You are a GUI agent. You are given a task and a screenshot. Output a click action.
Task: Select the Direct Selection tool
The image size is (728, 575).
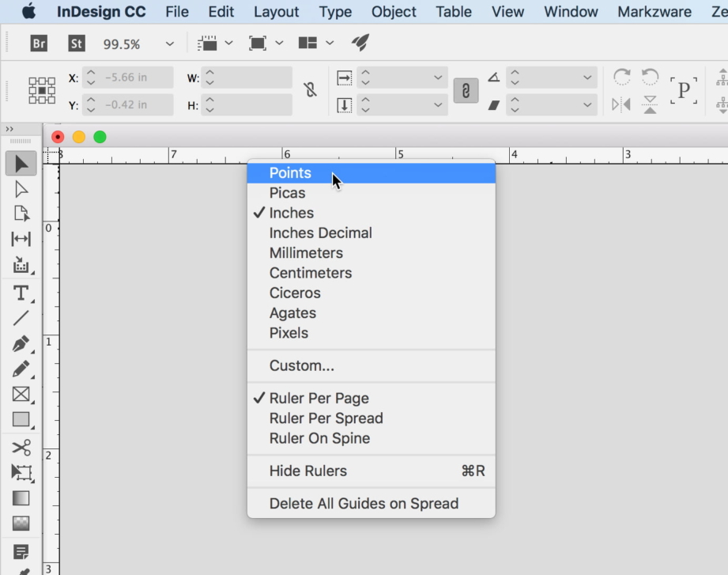click(21, 188)
